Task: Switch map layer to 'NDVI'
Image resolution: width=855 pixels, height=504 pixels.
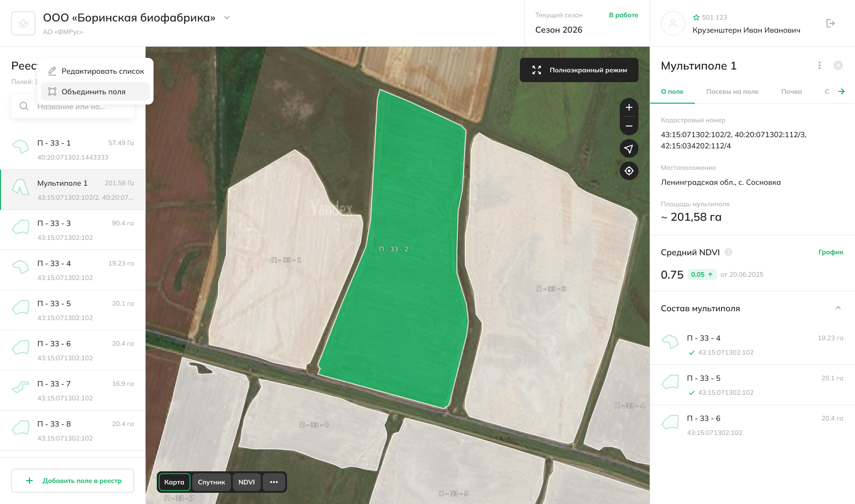Action: [246, 482]
